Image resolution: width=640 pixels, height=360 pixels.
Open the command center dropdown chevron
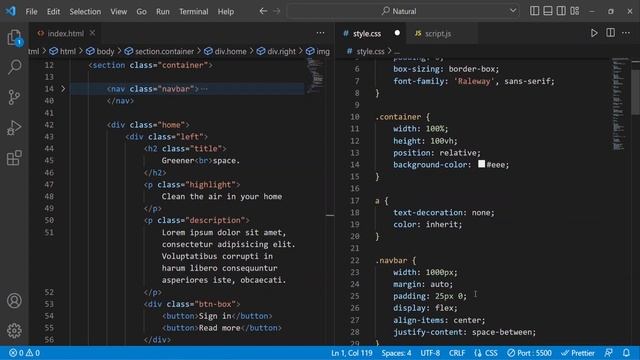513,11
